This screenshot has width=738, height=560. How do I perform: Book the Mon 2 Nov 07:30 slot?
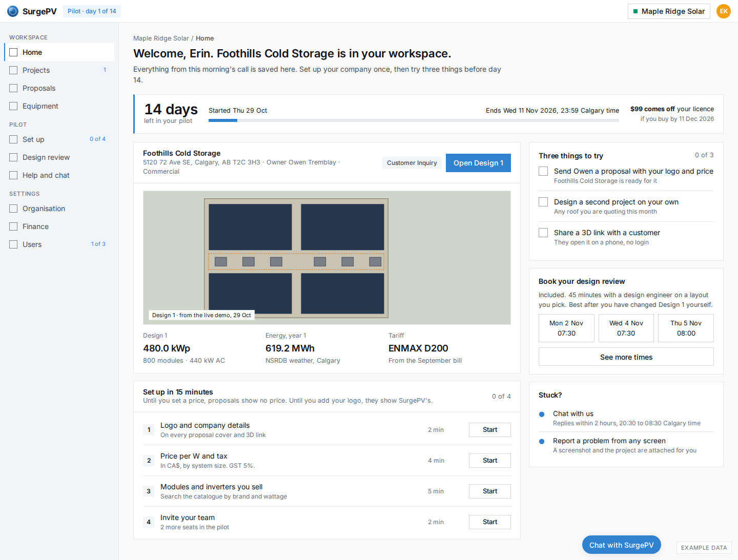pyautogui.click(x=566, y=328)
